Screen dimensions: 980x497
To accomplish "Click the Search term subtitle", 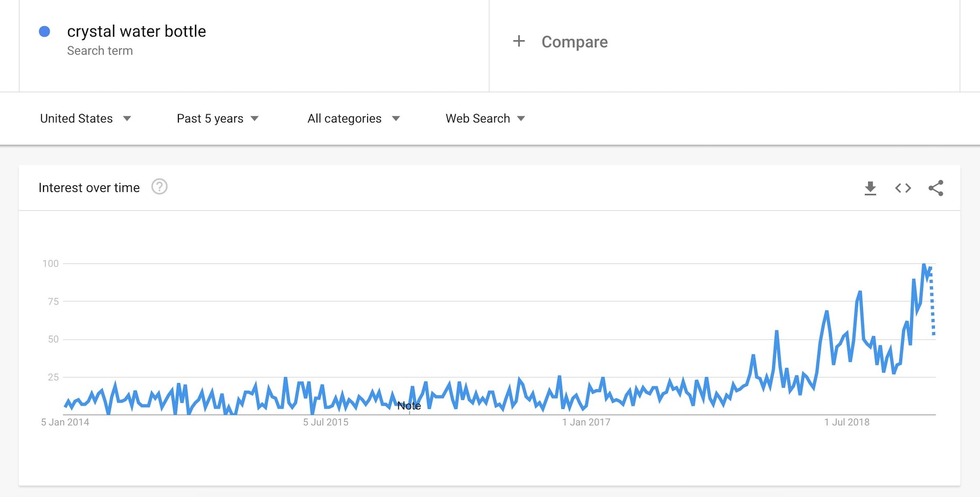I will pos(100,51).
